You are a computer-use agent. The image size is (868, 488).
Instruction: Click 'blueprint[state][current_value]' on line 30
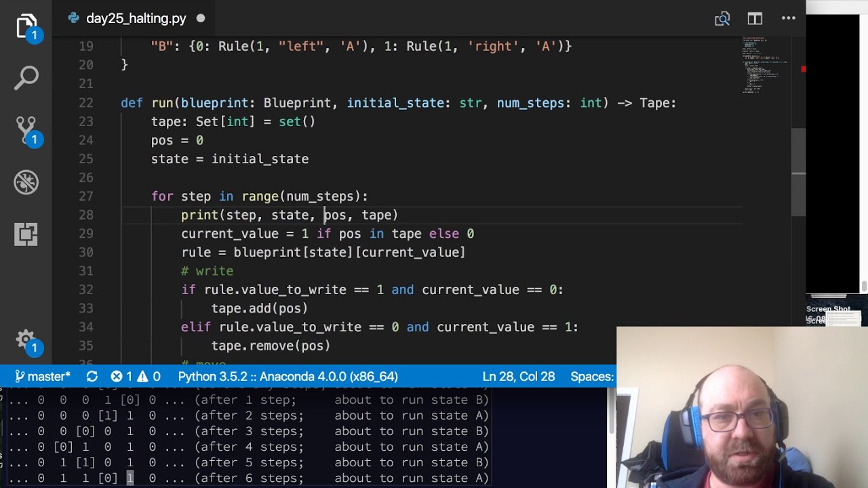pyautogui.click(x=349, y=252)
